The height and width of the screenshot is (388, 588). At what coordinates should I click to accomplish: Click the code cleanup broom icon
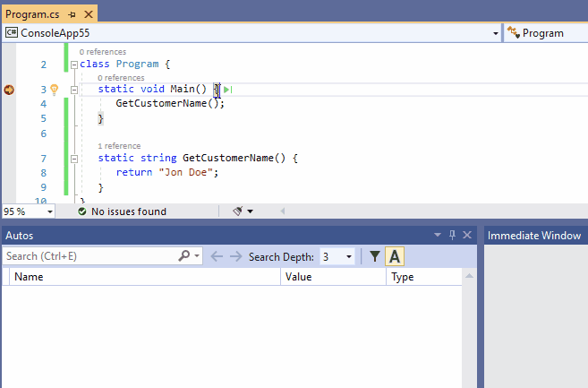pyautogui.click(x=238, y=211)
